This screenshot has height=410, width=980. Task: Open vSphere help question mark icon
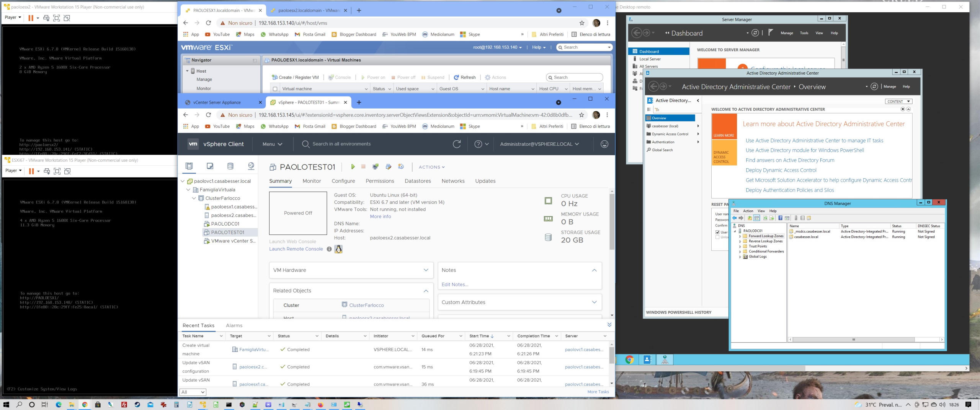click(x=478, y=144)
